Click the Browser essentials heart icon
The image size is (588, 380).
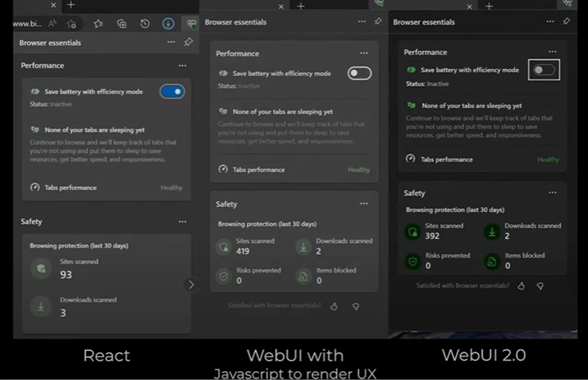tap(191, 24)
